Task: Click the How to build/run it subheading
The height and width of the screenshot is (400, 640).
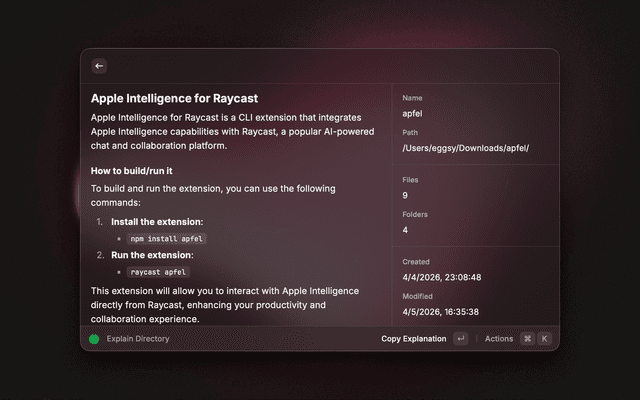Action: 131,171
